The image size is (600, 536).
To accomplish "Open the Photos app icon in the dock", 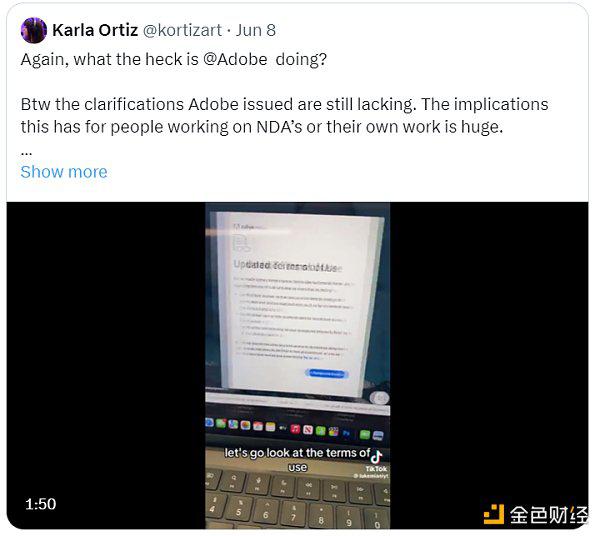I will 246,425.
